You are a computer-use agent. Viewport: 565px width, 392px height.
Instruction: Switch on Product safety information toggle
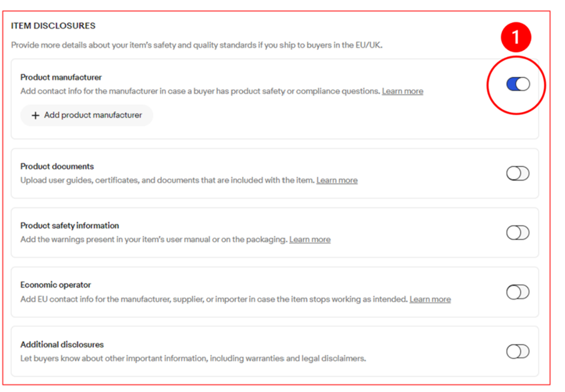518,233
